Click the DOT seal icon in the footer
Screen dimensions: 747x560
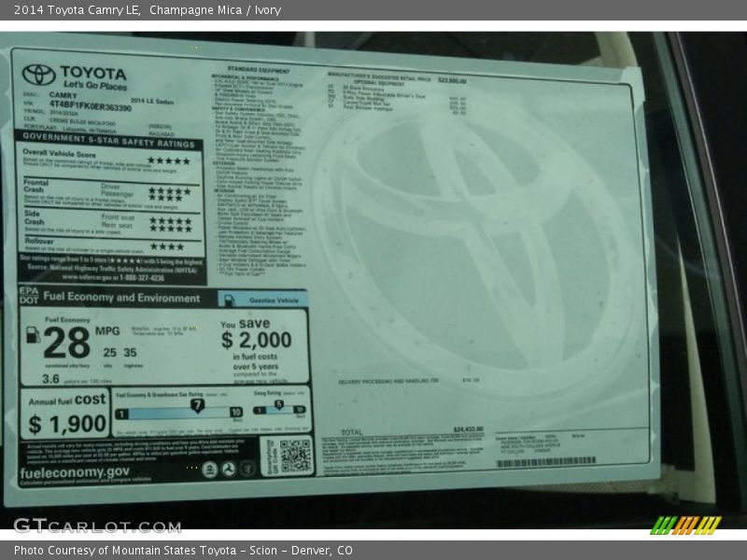[229, 469]
